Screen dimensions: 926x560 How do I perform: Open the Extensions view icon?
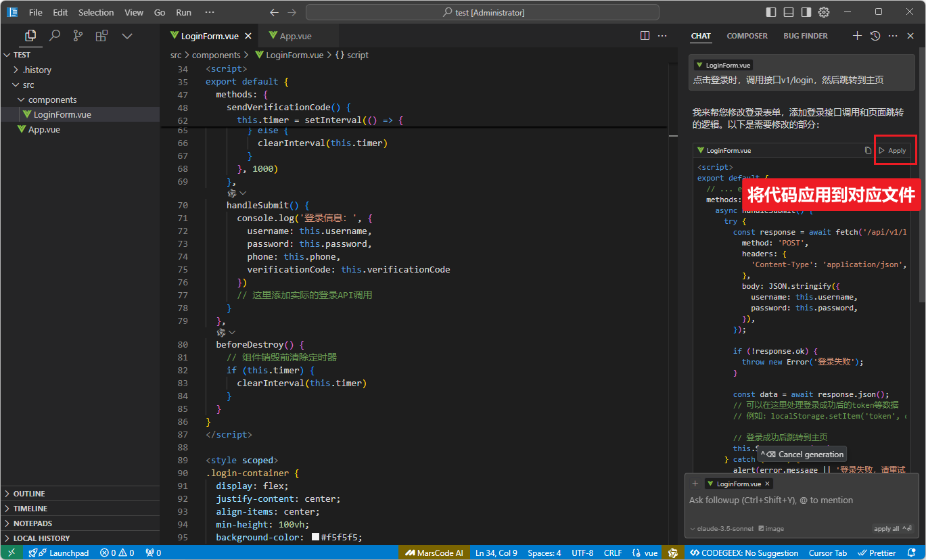pos(101,36)
